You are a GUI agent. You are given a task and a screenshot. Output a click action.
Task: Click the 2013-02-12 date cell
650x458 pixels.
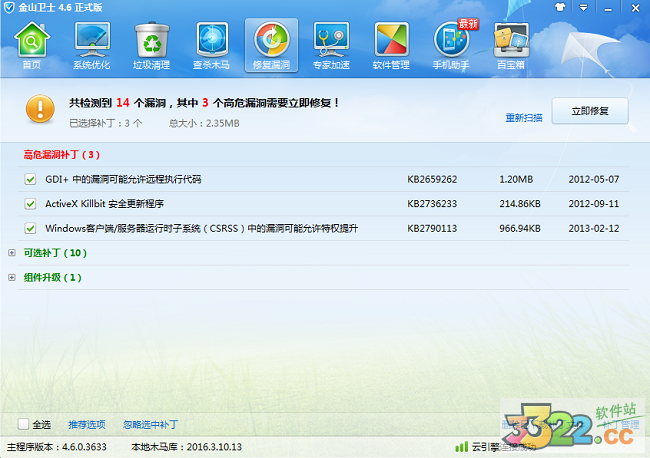click(x=594, y=228)
